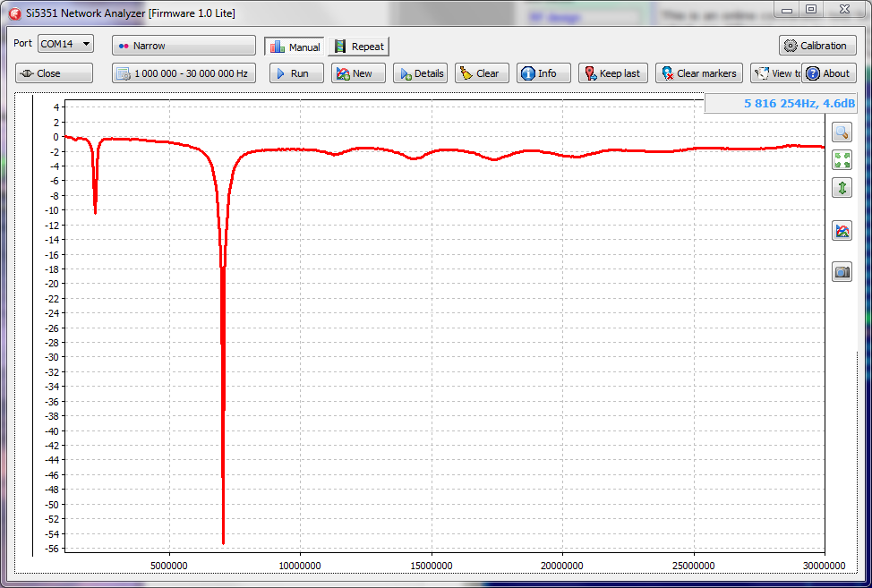Toggle the Keep last option
The width and height of the screenshot is (872, 588).
[x=612, y=73]
